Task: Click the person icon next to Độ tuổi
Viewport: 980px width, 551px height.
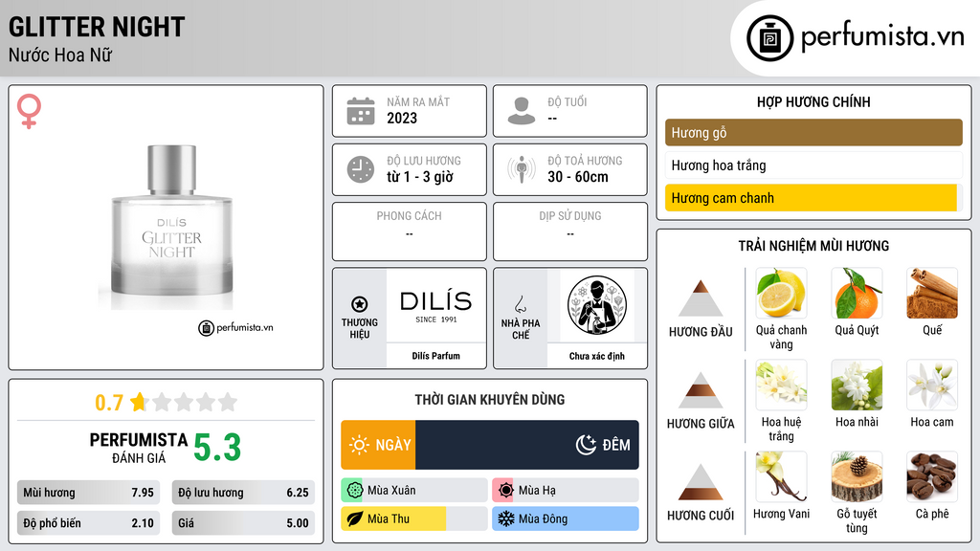Action: tap(522, 111)
